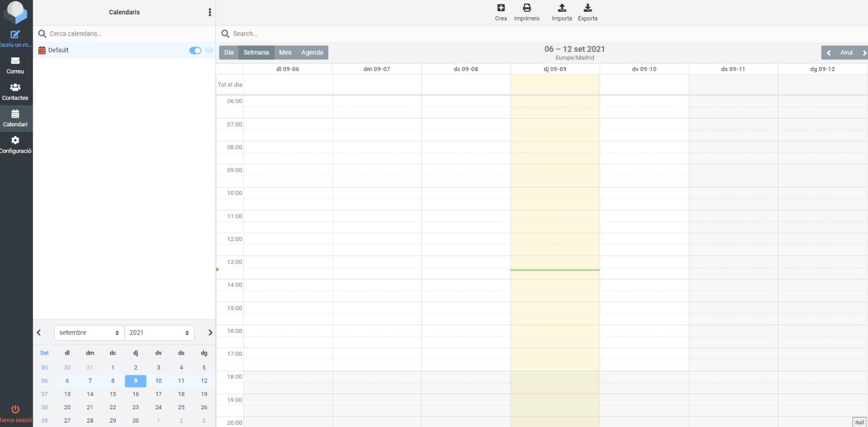Screen dimensions: 868x427
Task: Click the magnifier in the calendar search box
Action: click(x=42, y=34)
